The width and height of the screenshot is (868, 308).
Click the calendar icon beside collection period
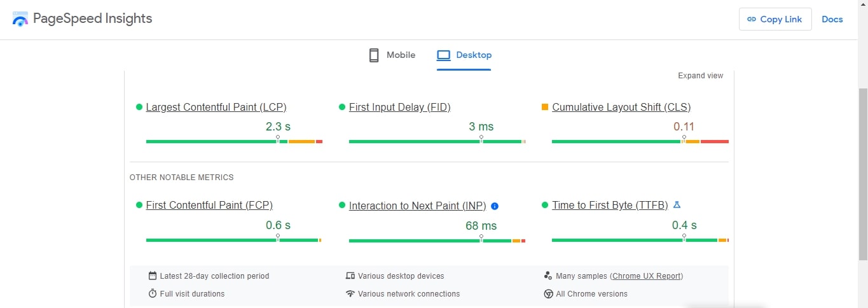[153, 276]
